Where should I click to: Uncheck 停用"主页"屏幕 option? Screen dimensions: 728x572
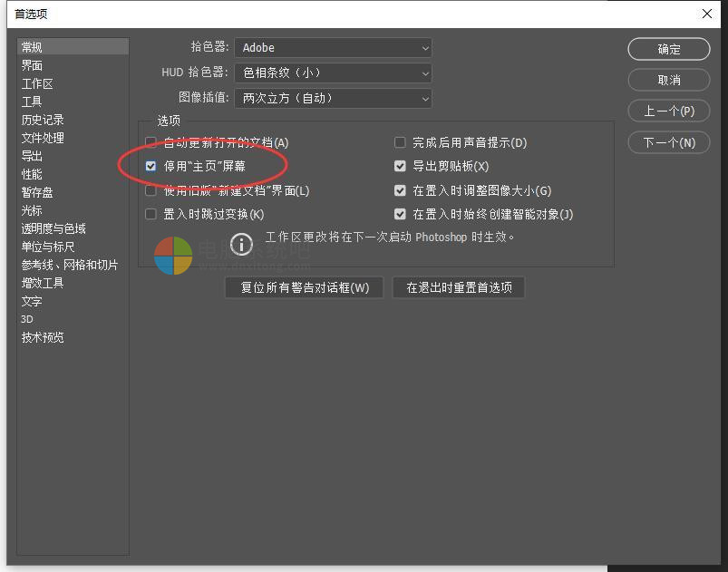[151, 167]
